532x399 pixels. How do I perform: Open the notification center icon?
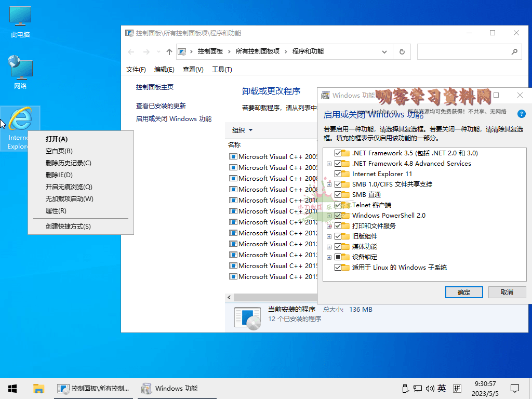tap(514, 388)
